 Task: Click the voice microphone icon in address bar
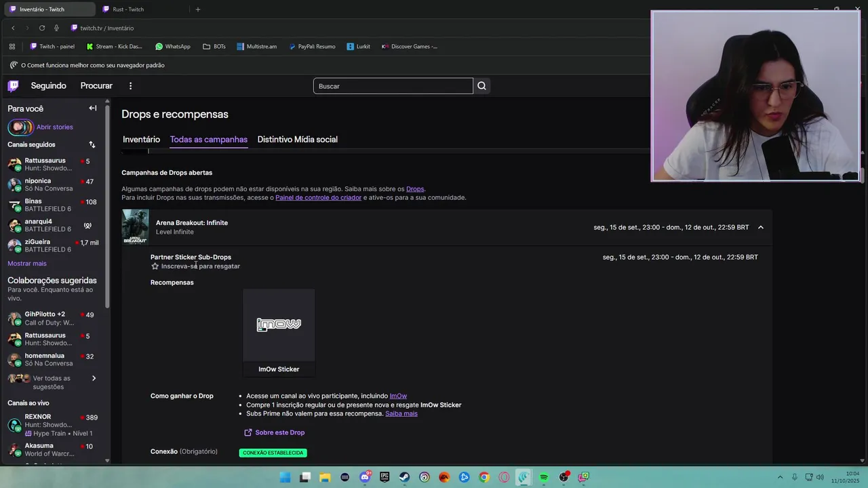coord(56,28)
